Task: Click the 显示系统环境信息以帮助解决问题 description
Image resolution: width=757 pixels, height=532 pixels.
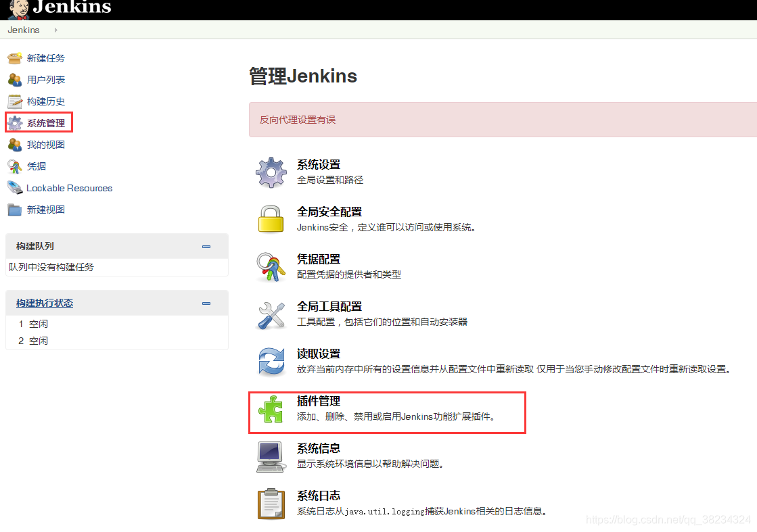Action: pyautogui.click(x=370, y=464)
